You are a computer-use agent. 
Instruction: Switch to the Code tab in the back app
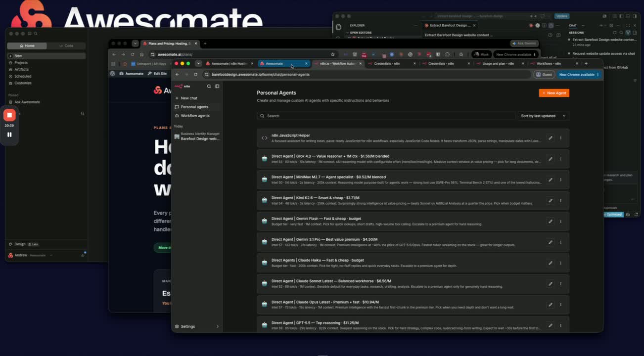[x=66, y=46]
